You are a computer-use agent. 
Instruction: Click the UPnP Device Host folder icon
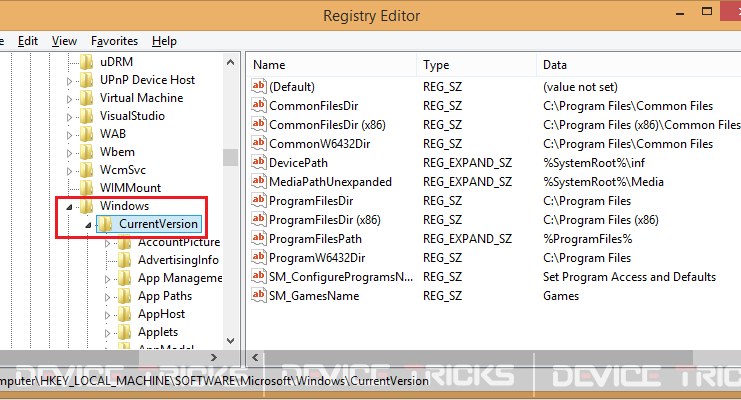point(86,79)
